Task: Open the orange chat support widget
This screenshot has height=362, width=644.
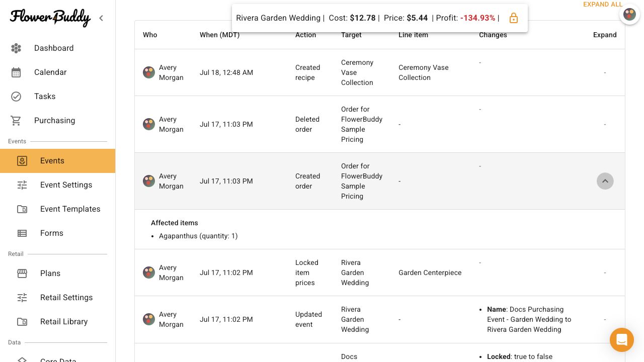Action: pos(622,340)
